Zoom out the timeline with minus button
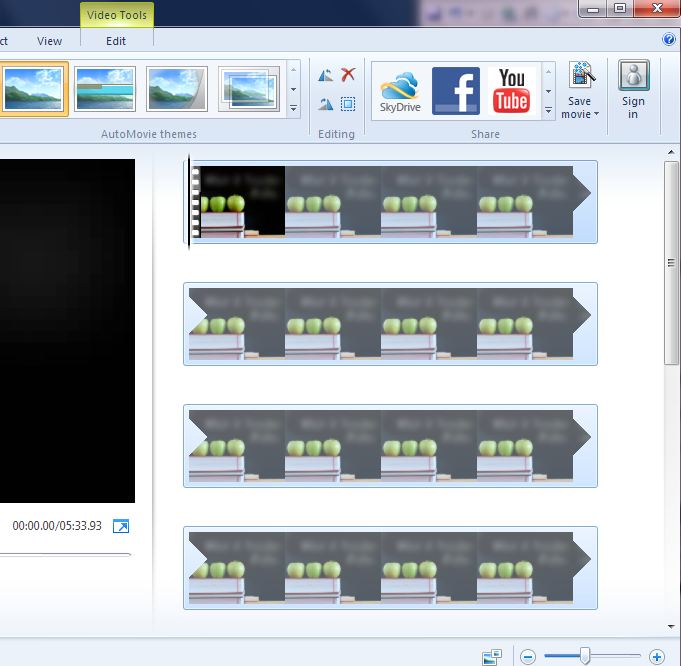The width and height of the screenshot is (681, 666). click(528, 657)
